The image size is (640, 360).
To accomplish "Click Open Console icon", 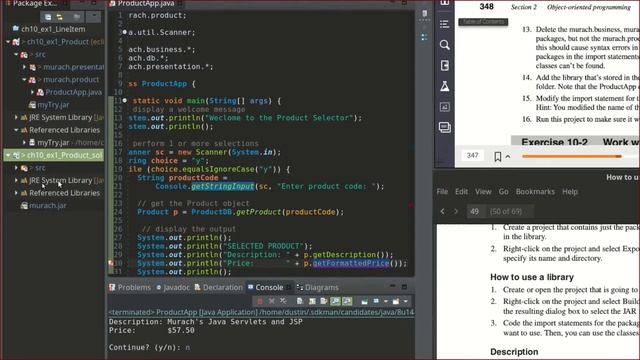I will 396,301.
